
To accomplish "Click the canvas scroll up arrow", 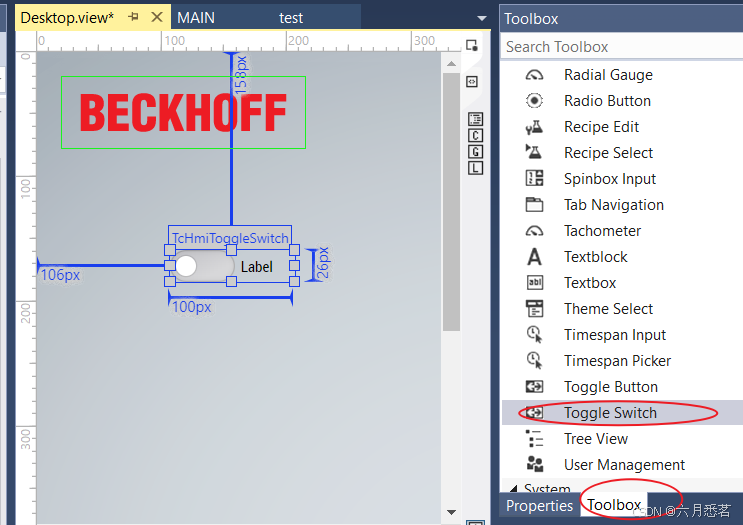I will pos(452,63).
